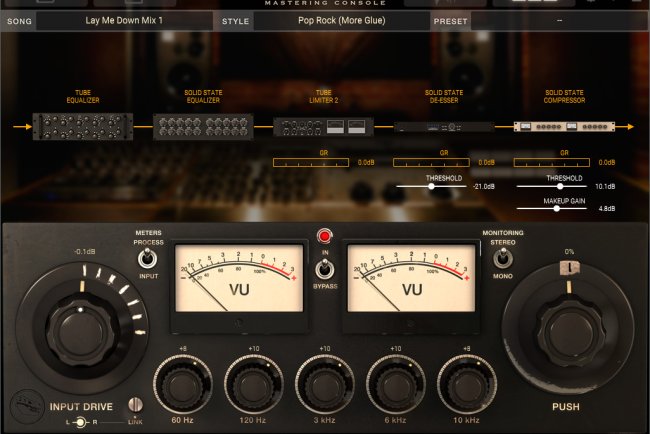Screen dimensions: 650x434
Task: Flip the In/Bypass toggle switch
Action: pos(325,269)
